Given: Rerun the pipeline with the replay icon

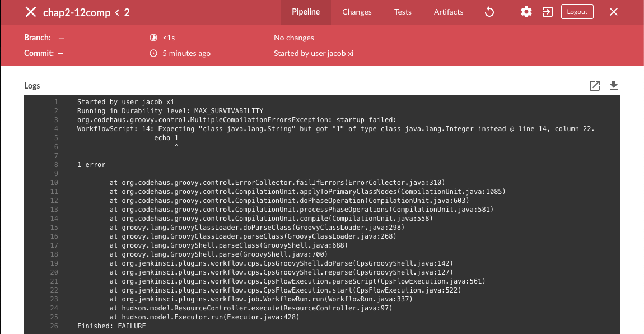Looking at the screenshot, I should click(x=489, y=12).
